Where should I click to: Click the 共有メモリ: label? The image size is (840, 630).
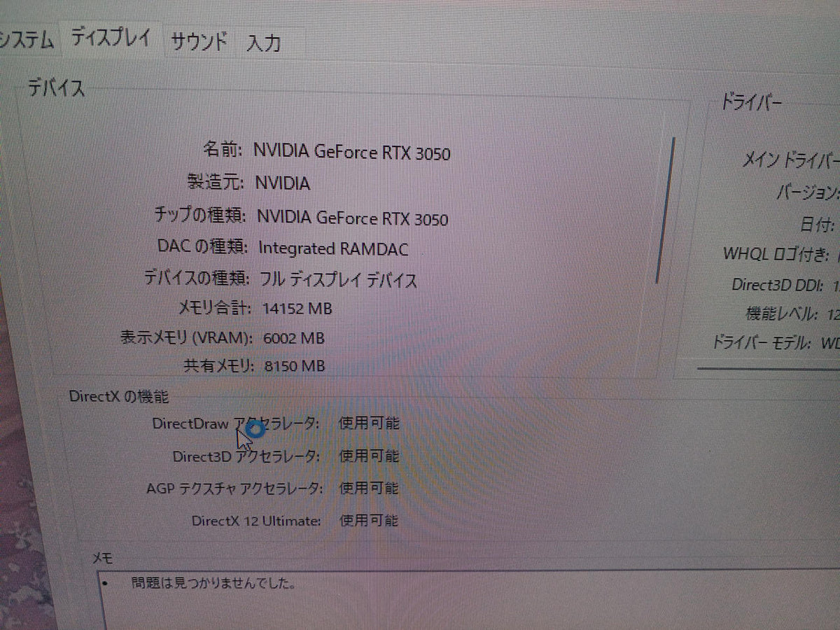[x=219, y=365]
